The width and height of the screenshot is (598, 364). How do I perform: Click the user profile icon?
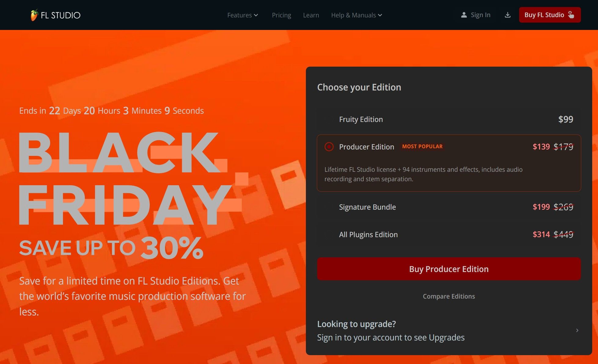tap(464, 15)
